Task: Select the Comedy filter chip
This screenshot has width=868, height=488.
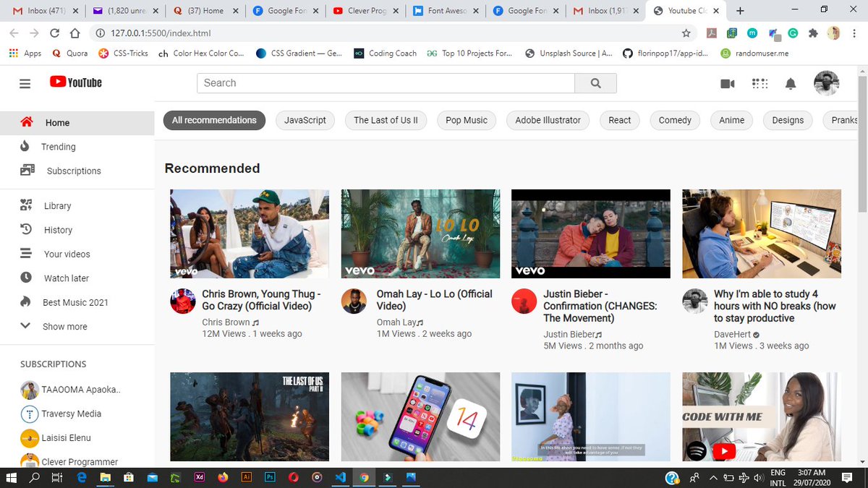Action: [x=675, y=120]
